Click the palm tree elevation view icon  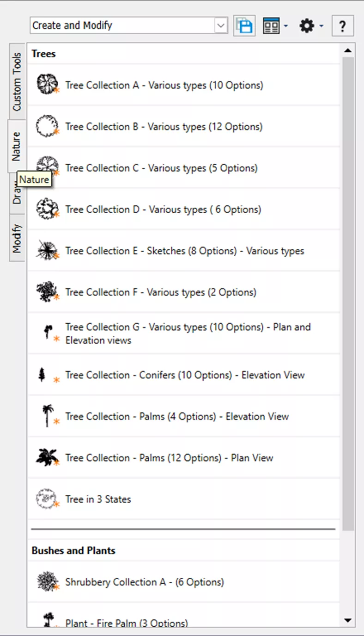[47, 416]
